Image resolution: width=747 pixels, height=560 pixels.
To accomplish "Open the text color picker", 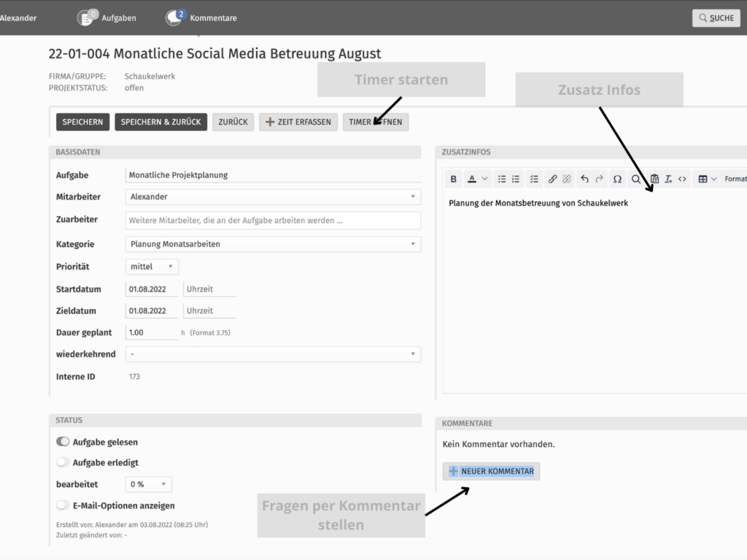I will click(x=478, y=179).
